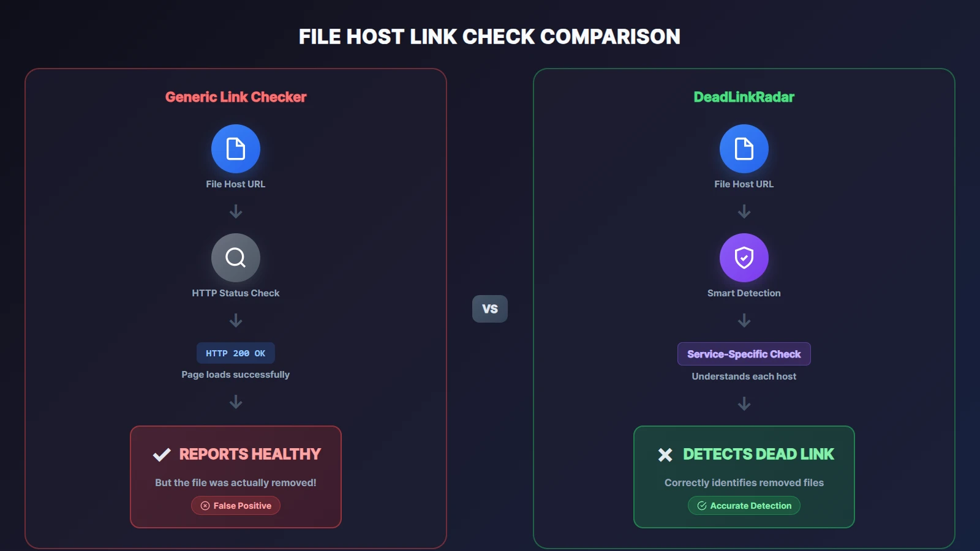This screenshot has height=551, width=980.
Task: Click the circled X in False Positive badge
Action: [x=205, y=506]
